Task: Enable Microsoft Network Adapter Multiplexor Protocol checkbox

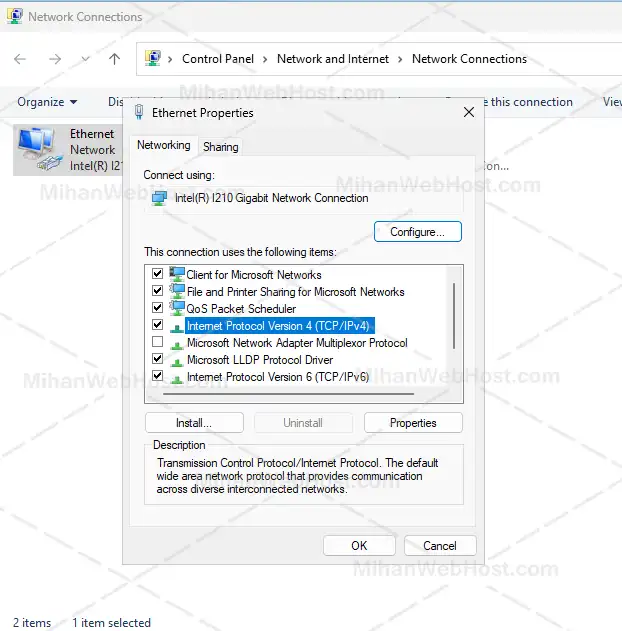Action: coord(157,342)
